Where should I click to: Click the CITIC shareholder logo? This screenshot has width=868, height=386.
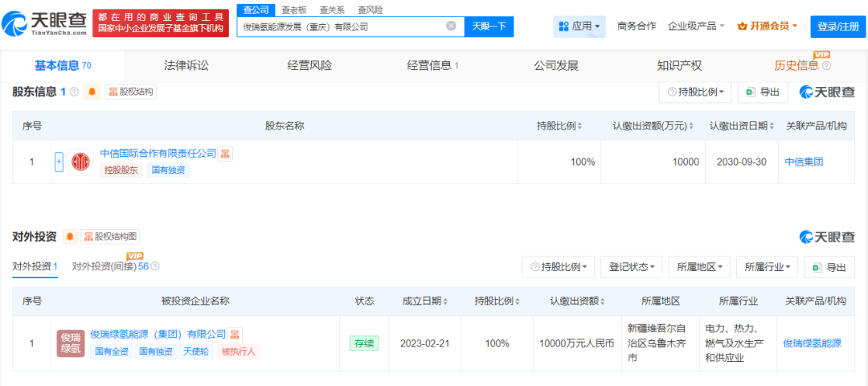(80, 162)
